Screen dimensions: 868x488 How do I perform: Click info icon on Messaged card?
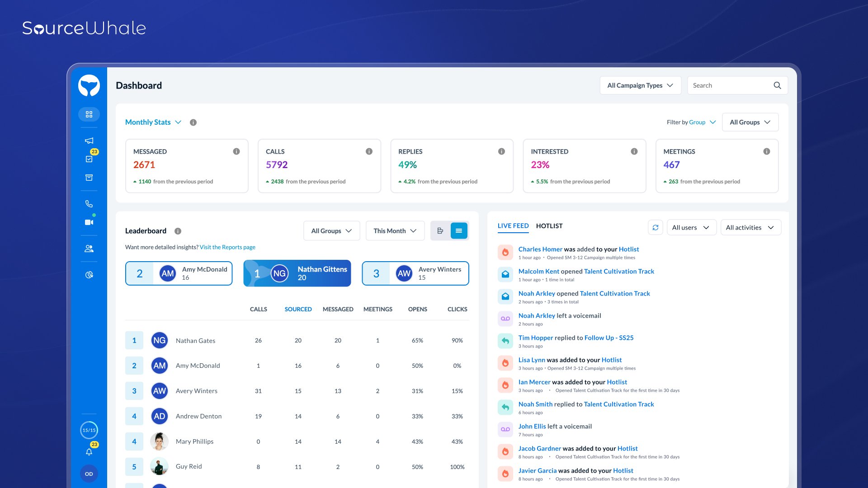pos(236,151)
